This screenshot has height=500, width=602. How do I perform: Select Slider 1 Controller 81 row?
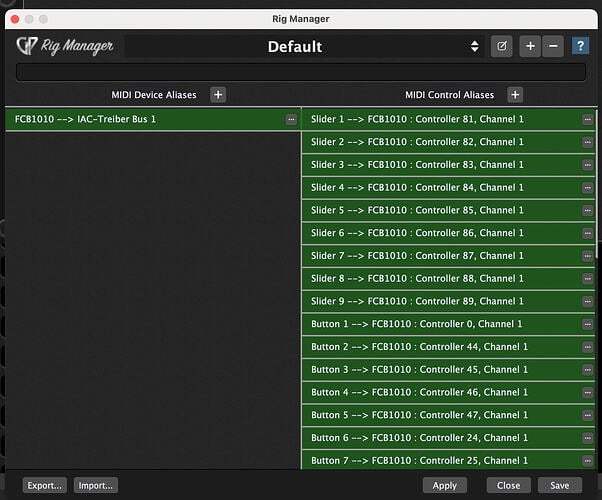[448, 119]
